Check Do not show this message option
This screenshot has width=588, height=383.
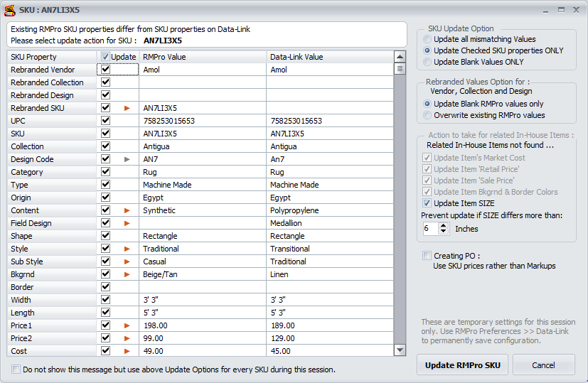coord(16,369)
